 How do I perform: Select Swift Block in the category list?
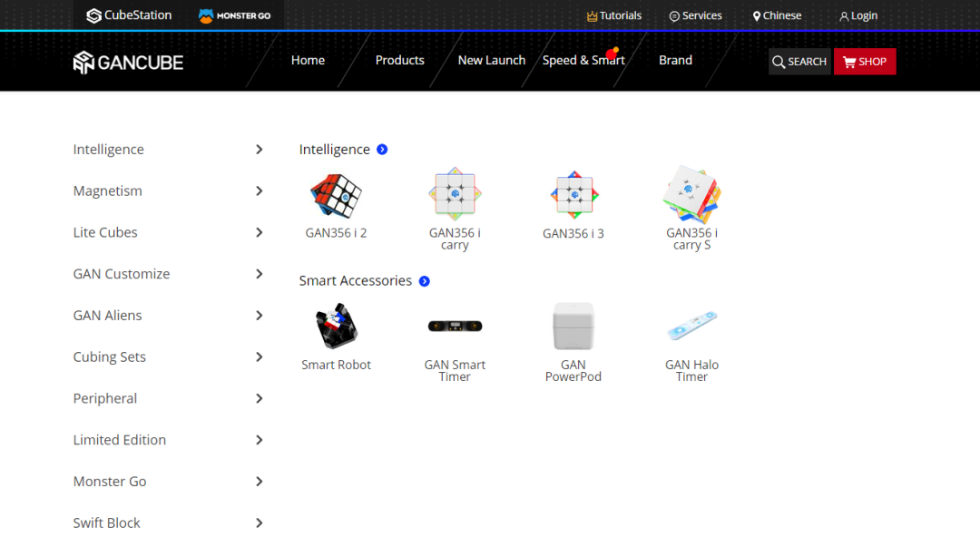click(x=106, y=523)
